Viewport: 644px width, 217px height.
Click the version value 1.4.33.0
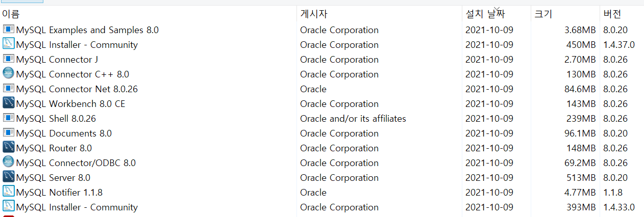[619, 207]
